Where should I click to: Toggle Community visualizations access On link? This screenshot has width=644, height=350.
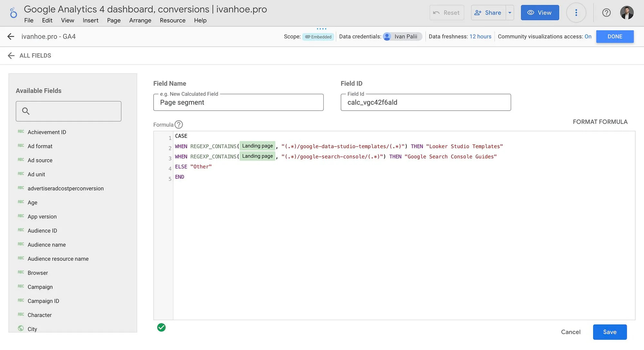[x=588, y=36]
